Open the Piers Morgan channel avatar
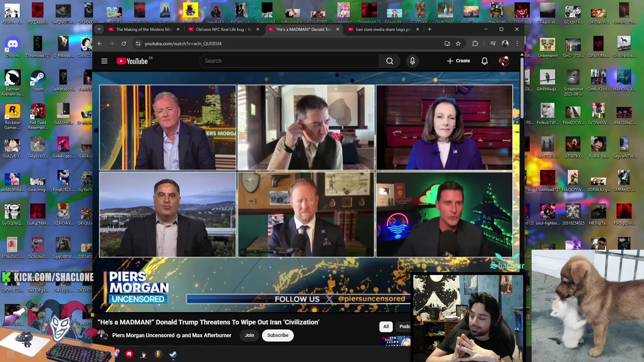 104,335
